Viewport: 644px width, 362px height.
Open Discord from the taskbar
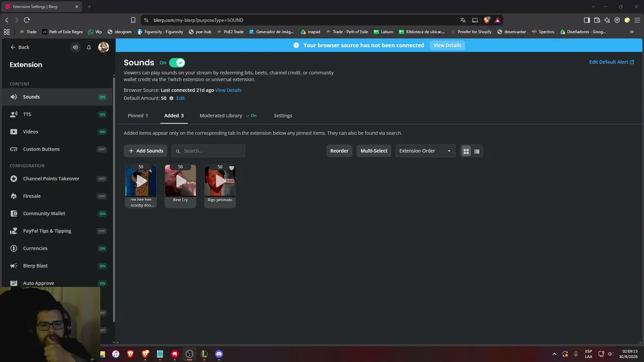(219, 354)
